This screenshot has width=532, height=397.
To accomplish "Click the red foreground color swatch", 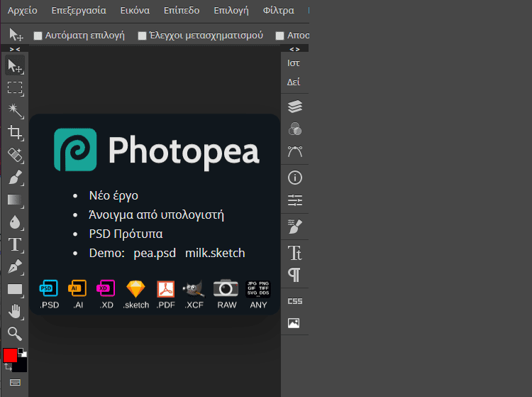I will click(10, 355).
